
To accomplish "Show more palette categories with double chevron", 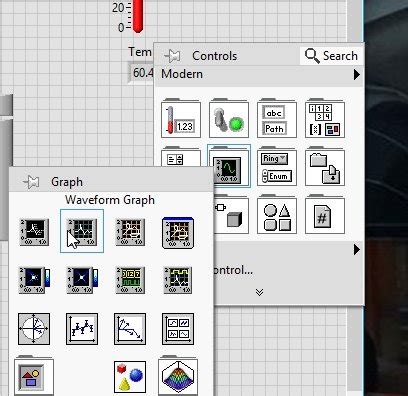I will tap(259, 292).
